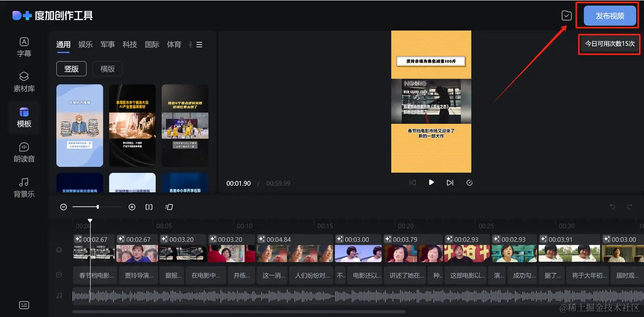The height and width of the screenshot is (317, 644).
Task: Click the background music waveform track
Action: [x=357, y=296]
